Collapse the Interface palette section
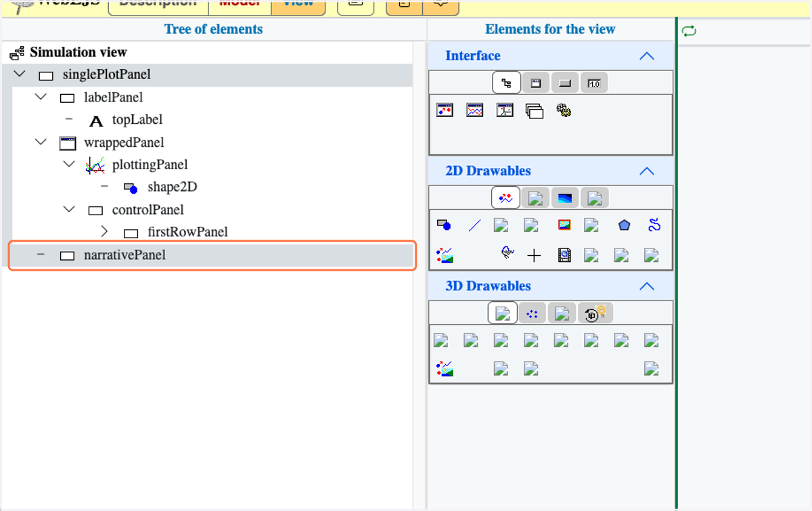Screen dimensions: 812x511 [647, 56]
